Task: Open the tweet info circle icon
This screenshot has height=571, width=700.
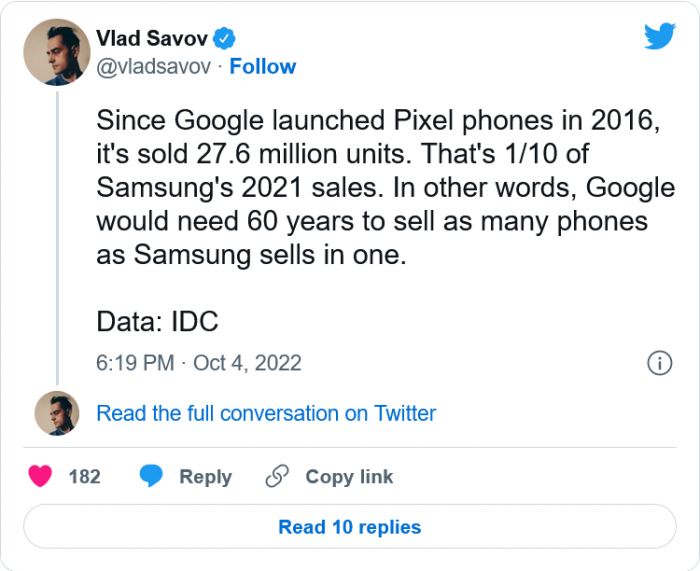Action: click(659, 363)
